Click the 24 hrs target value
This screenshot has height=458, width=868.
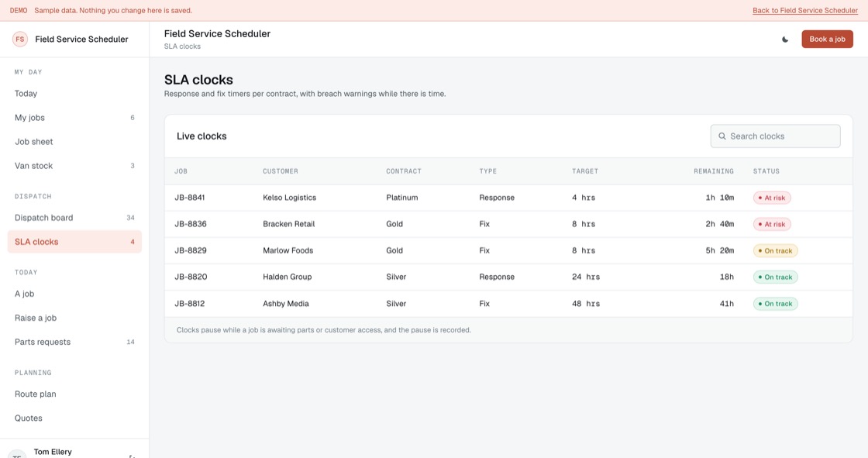(586, 277)
